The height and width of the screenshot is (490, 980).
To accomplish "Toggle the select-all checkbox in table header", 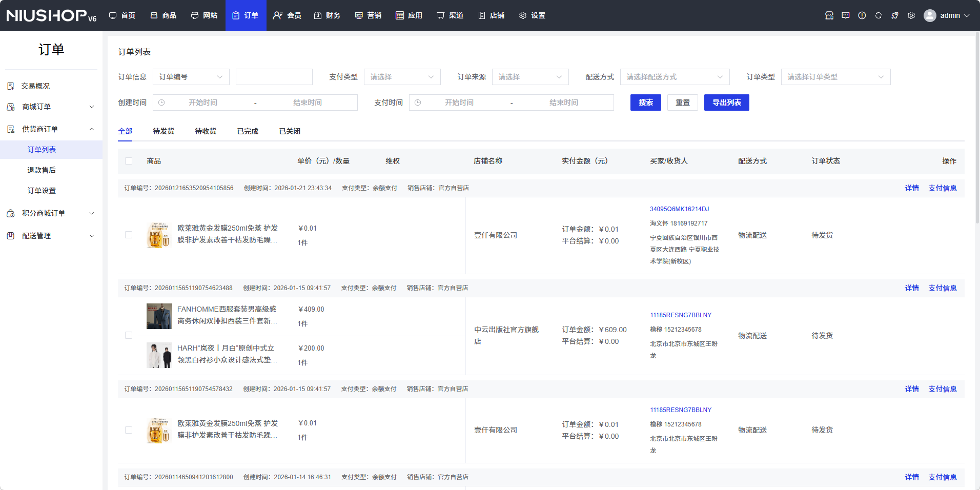I will 129,161.
